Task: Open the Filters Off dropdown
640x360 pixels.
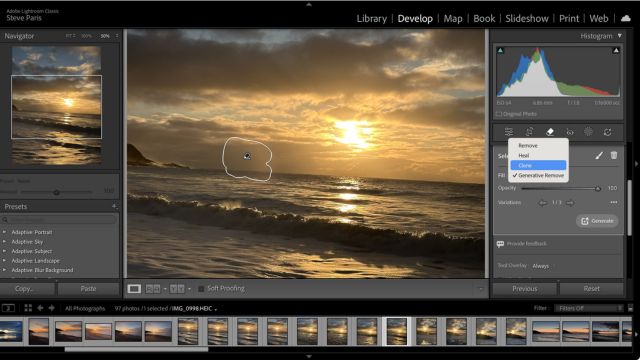Action: point(589,308)
